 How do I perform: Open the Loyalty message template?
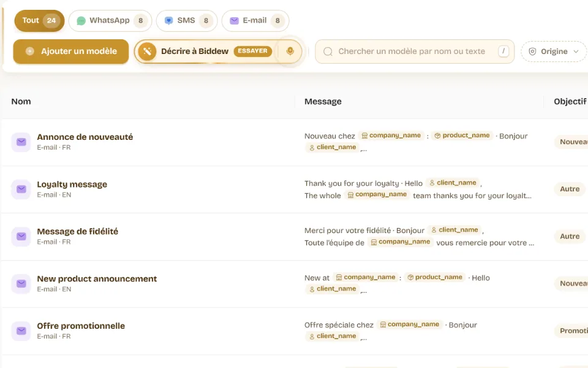tap(72, 185)
